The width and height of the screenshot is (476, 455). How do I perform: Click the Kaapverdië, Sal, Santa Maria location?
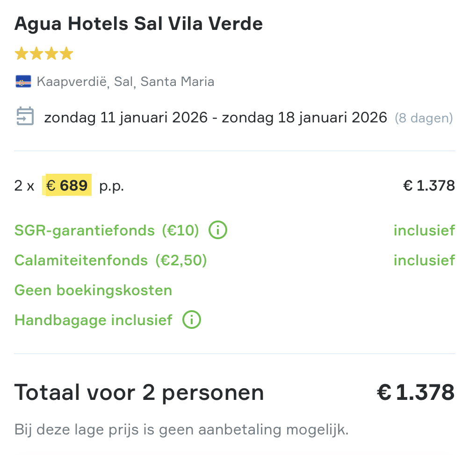(x=125, y=82)
